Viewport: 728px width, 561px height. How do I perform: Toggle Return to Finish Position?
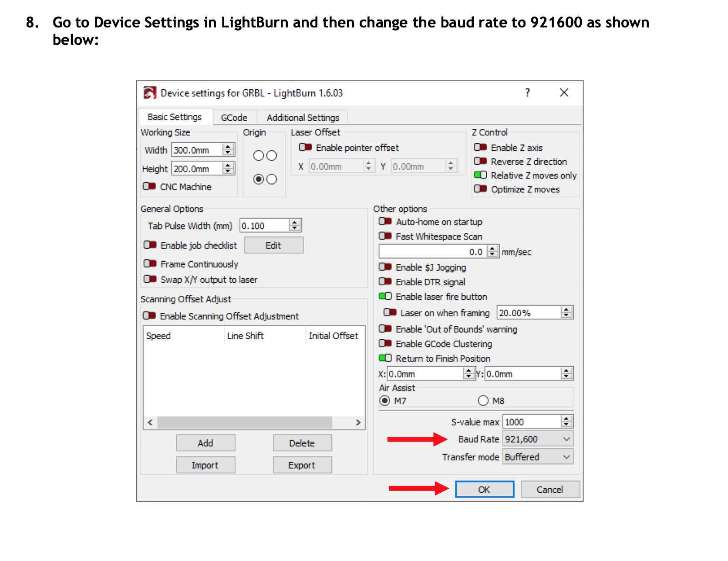(x=385, y=358)
